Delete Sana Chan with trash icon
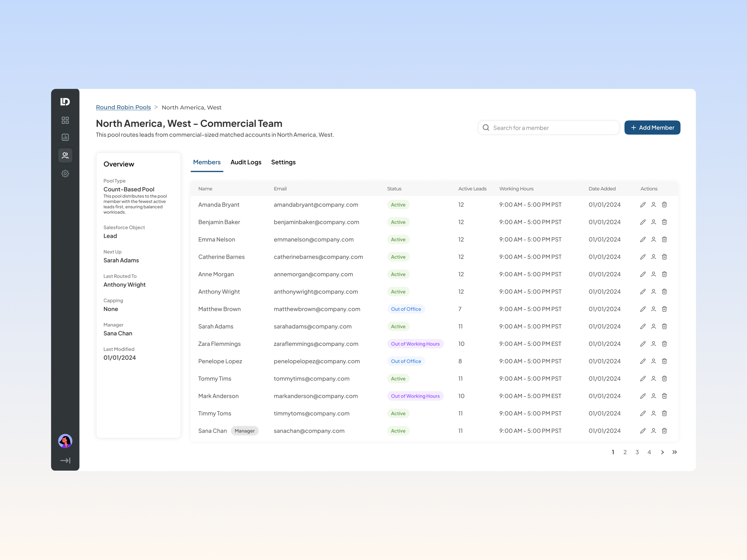This screenshot has width=747, height=560. pos(664,431)
